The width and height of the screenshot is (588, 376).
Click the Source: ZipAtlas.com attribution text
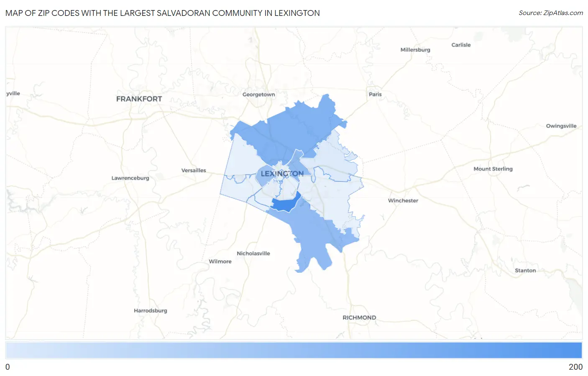(x=551, y=13)
